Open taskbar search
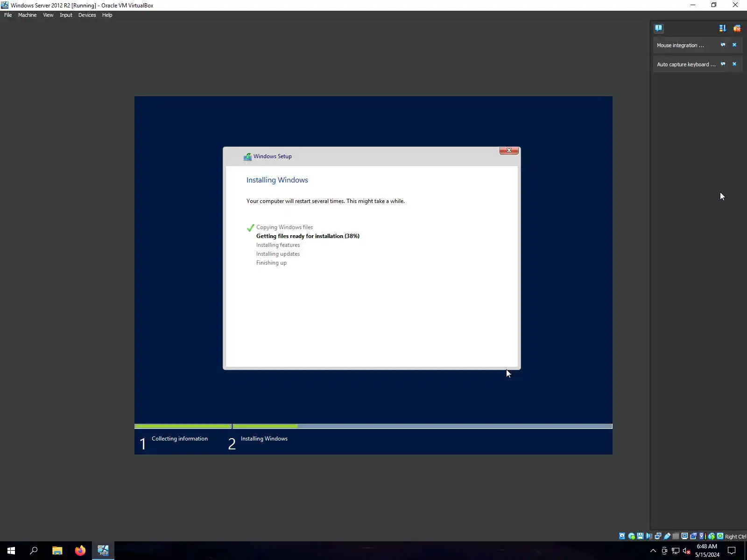747x560 pixels. pyautogui.click(x=34, y=551)
